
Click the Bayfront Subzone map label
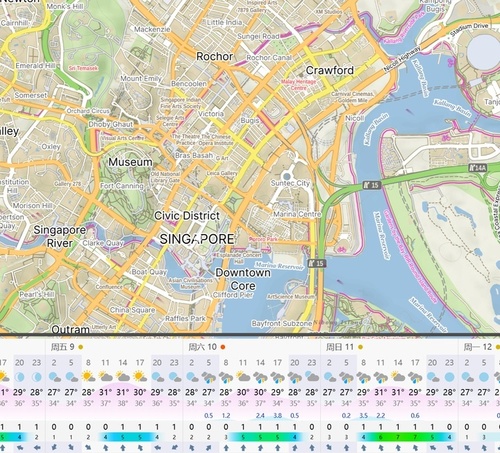[282, 323]
